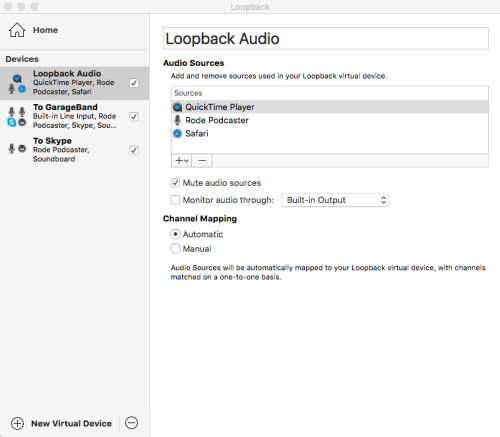Click 'Built-in Line Input, Rode' description text
Screen dimensions: 500x437
point(74,116)
